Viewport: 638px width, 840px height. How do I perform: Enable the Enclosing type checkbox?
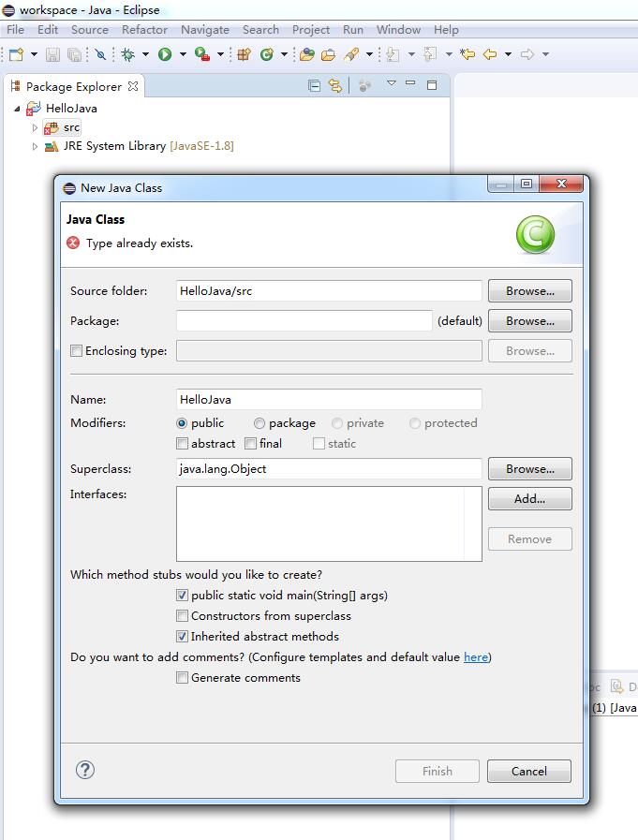[x=76, y=351]
